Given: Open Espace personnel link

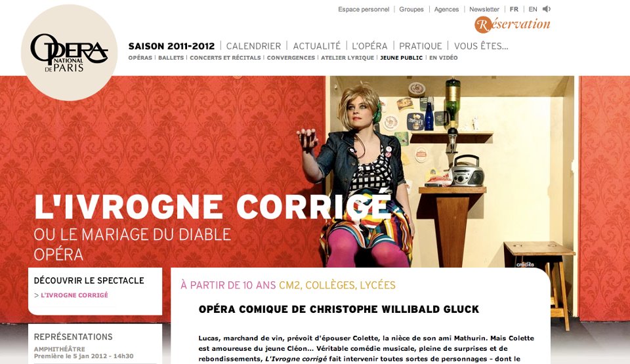Looking at the screenshot, I should (364, 9).
